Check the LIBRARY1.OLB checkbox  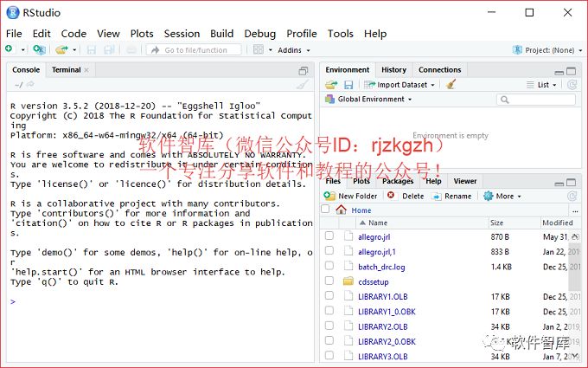tap(329, 295)
